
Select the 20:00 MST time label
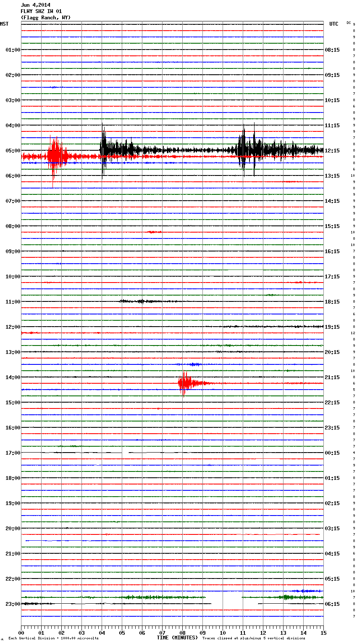pyautogui.click(x=13, y=529)
